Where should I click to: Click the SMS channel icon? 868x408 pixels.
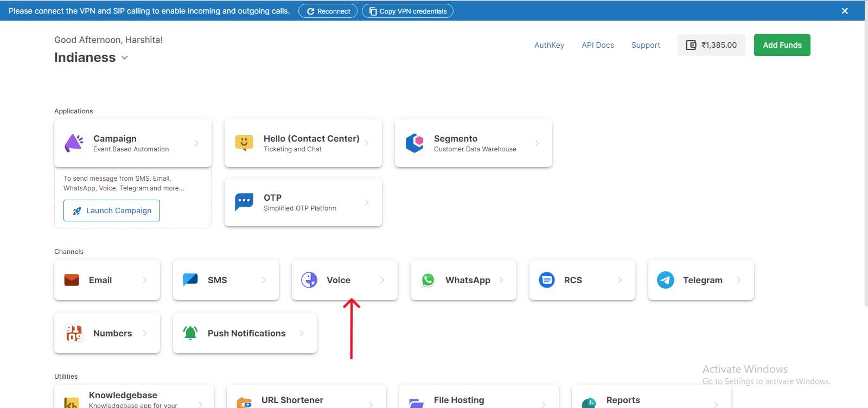190,279
